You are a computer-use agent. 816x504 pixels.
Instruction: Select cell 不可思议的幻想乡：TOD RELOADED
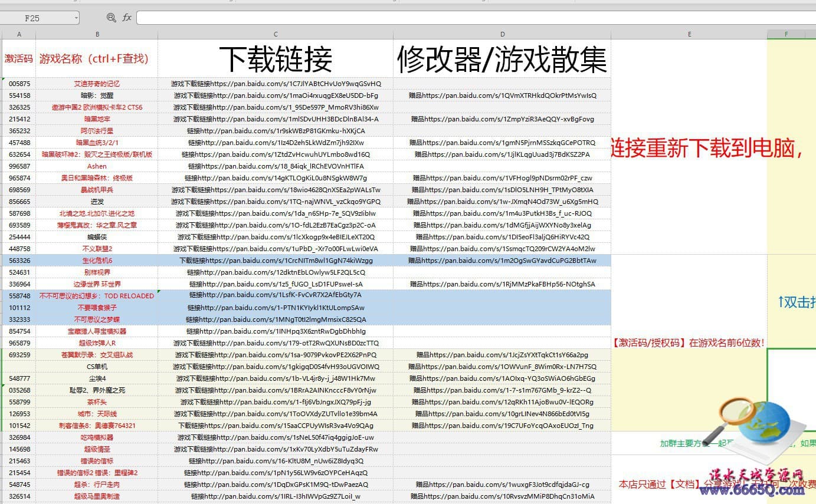click(97, 296)
